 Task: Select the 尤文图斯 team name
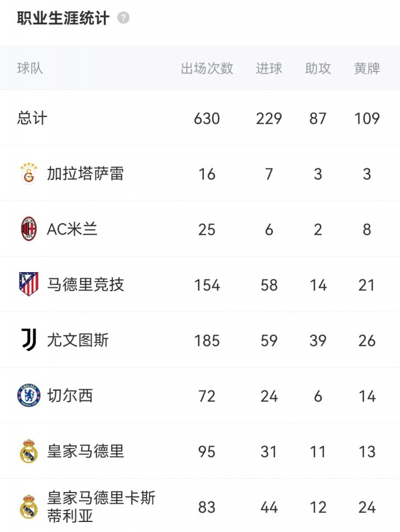click(x=78, y=340)
